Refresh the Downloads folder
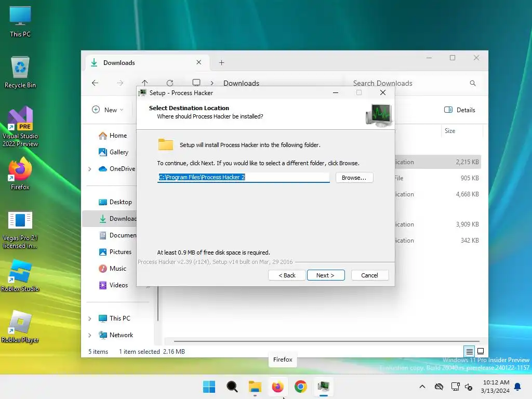This screenshot has height=399, width=532. click(170, 83)
